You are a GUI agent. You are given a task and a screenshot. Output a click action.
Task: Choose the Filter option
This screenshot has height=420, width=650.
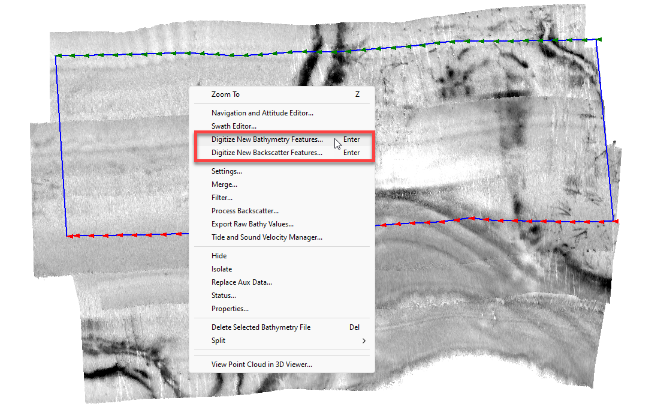(282, 198)
